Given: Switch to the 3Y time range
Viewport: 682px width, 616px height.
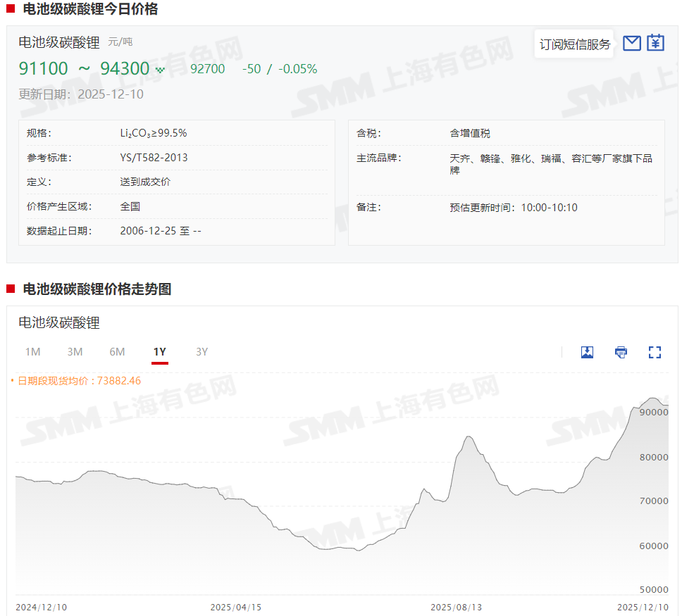Looking at the screenshot, I should 201,352.
